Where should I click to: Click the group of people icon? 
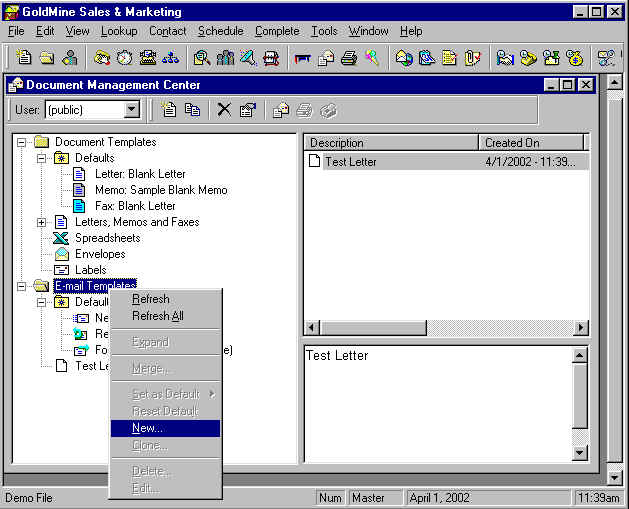point(225,58)
